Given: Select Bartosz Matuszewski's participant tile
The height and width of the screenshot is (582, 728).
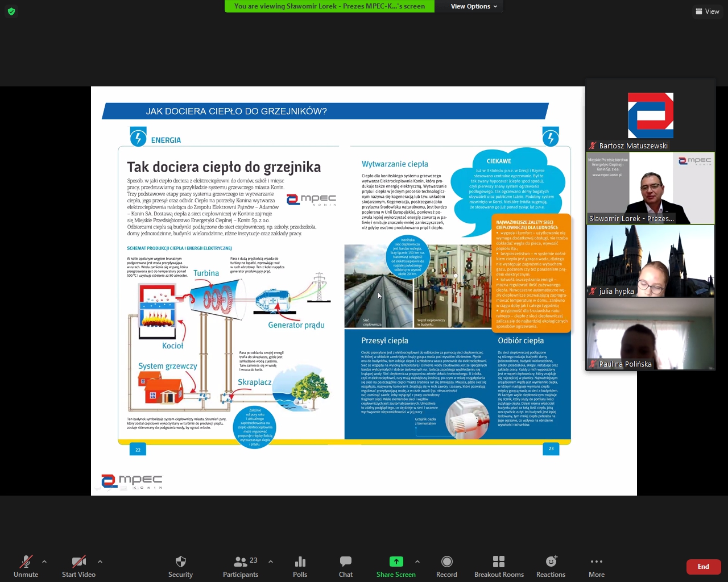Looking at the screenshot, I should [x=651, y=115].
